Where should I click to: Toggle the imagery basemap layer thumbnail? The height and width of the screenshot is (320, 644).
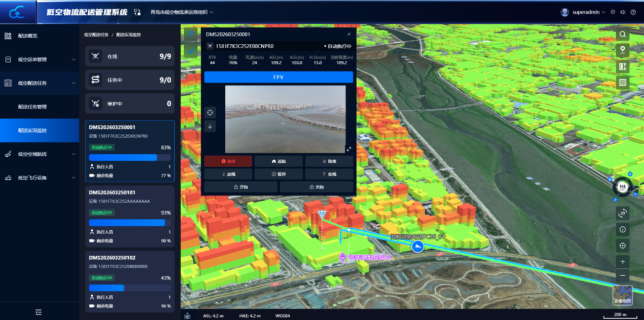pos(623,295)
